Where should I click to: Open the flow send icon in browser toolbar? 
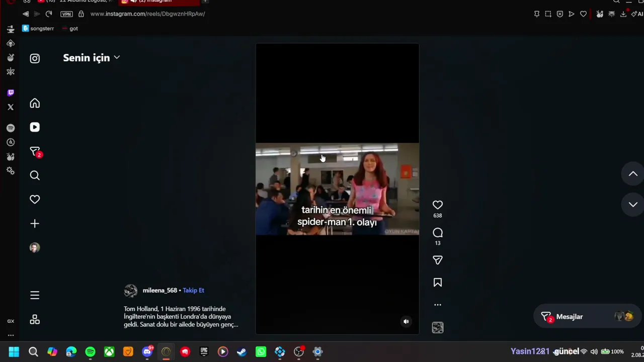click(x=572, y=14)
